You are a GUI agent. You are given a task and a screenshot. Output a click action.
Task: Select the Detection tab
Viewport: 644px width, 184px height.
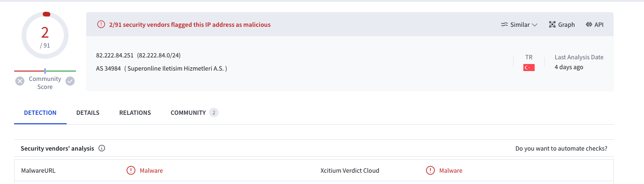click(x=40, y=113)
